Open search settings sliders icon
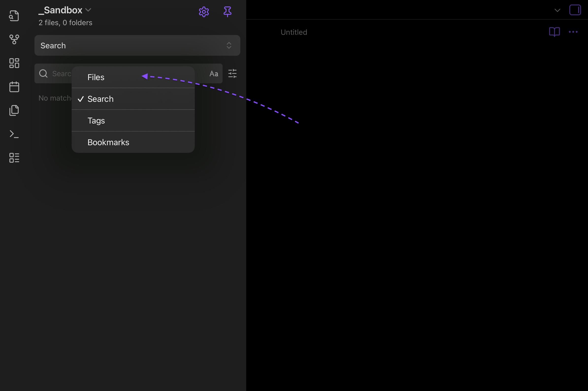Image resolution: width=588 pixels, height=391 pixels. [232, 73]
